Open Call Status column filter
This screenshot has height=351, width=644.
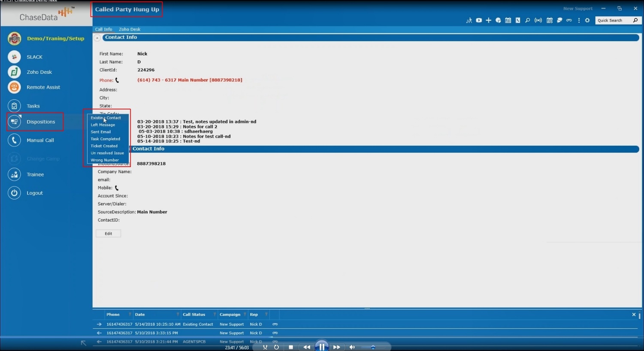point(215,314)
